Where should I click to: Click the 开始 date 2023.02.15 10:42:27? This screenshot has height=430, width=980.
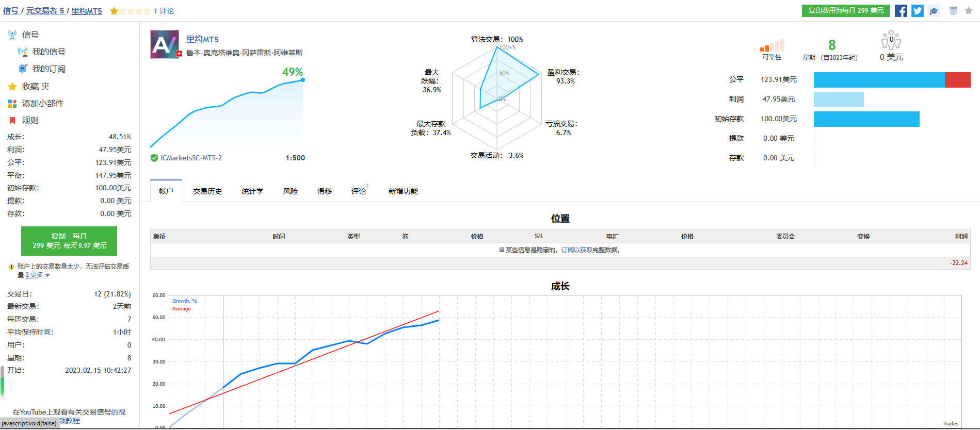pos(98,371)
